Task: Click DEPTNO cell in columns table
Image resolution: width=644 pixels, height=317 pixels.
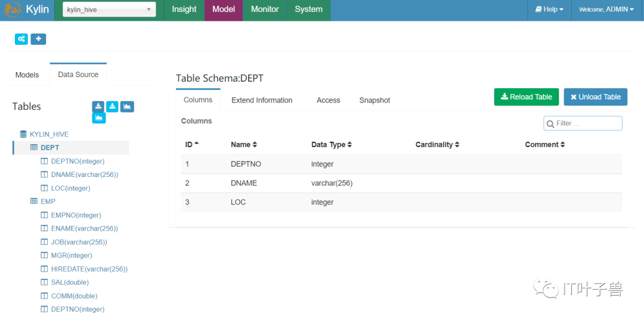Action: pyautogui.click(x=246, y=164)
